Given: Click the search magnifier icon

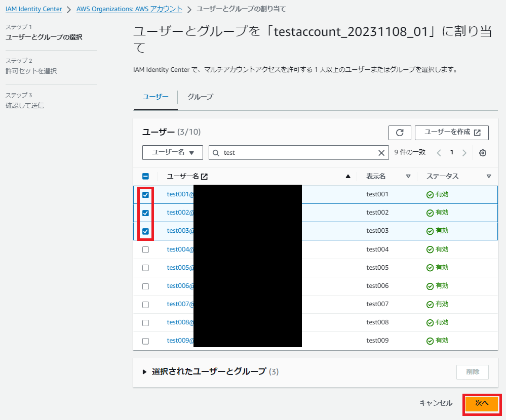Looking at the screenshot, I should click(216, 153).
